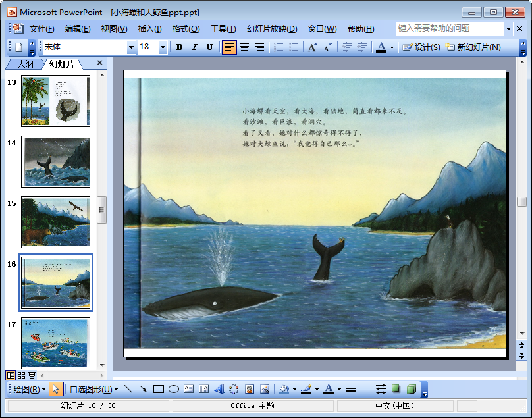Open the fill color dropdown arrow
Image resolution: width=532 pixels, height=418 pixels.
click(x=294, y=390)
